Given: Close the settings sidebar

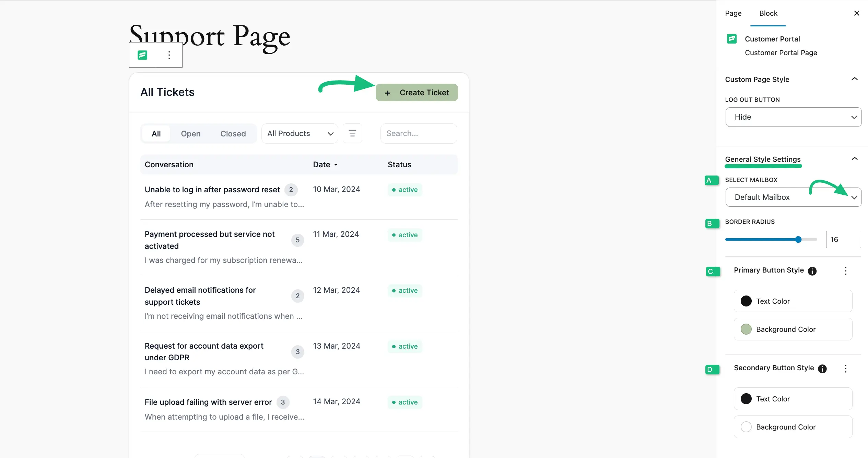Looking at the screenshot, I should click(856, 13).
